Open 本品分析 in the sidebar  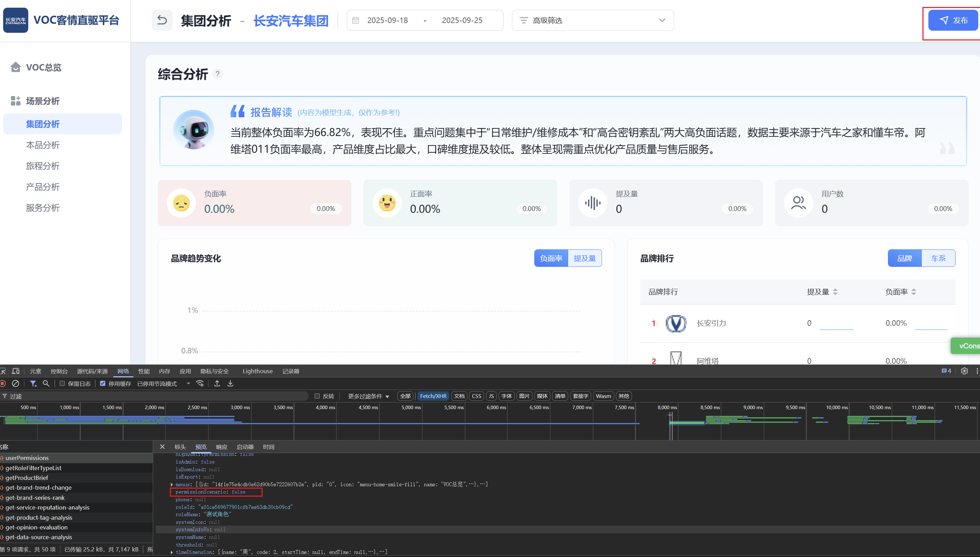click(43, 145)
